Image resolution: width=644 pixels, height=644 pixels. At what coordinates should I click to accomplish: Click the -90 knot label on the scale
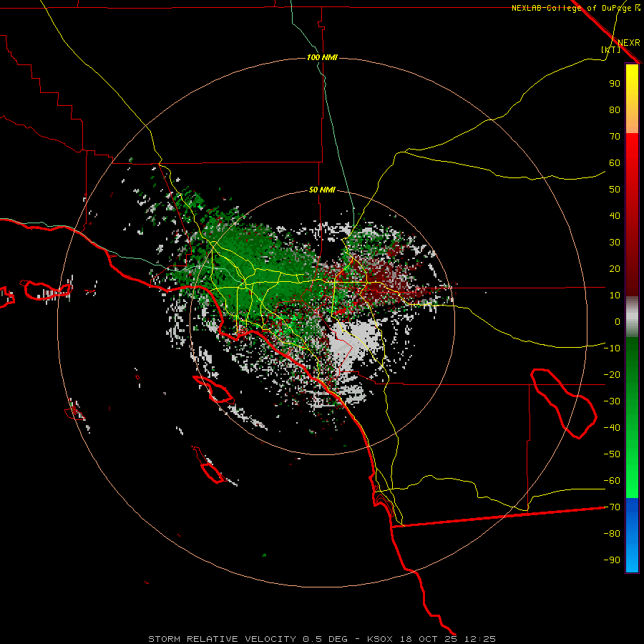tap(612, 560)
